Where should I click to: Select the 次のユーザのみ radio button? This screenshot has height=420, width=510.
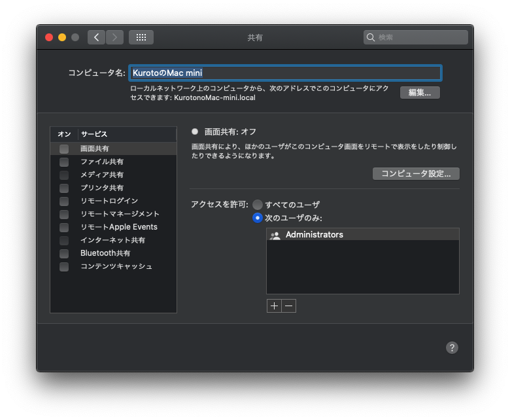point(257,218)
